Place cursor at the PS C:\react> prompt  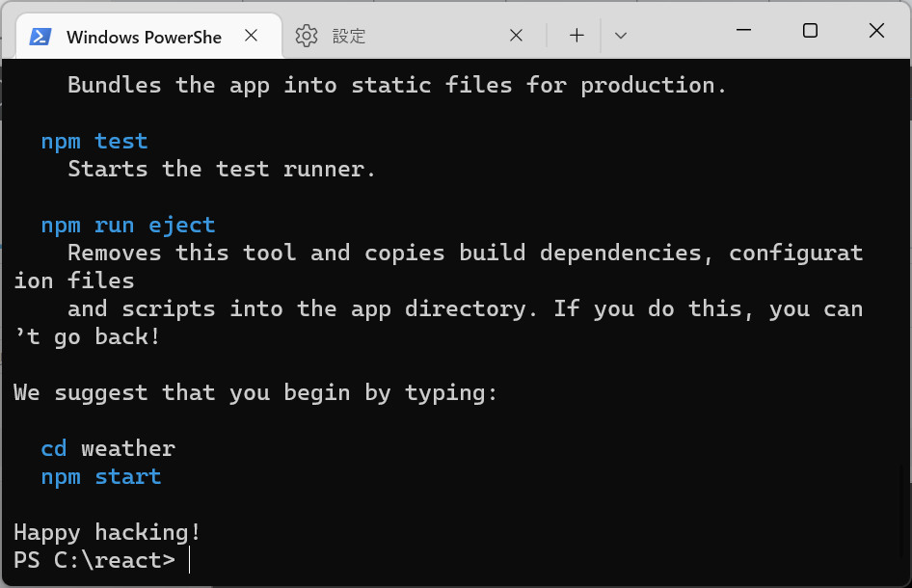click(x=191, y=560)
